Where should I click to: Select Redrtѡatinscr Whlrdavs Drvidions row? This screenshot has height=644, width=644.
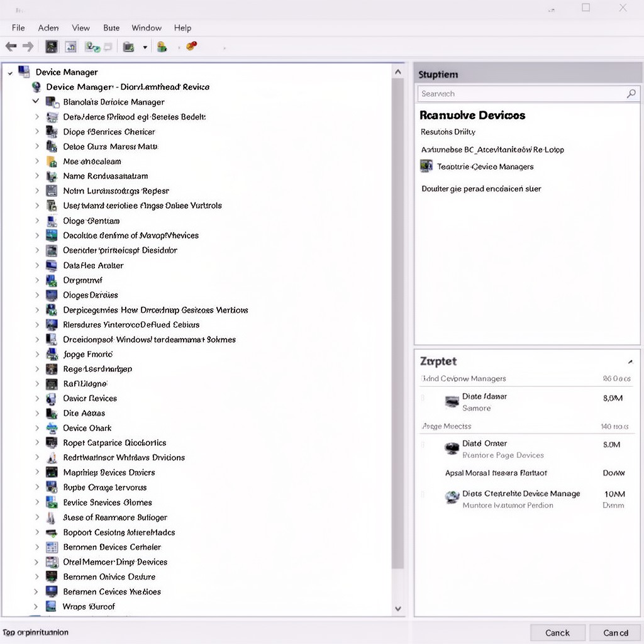pos(124,458)
